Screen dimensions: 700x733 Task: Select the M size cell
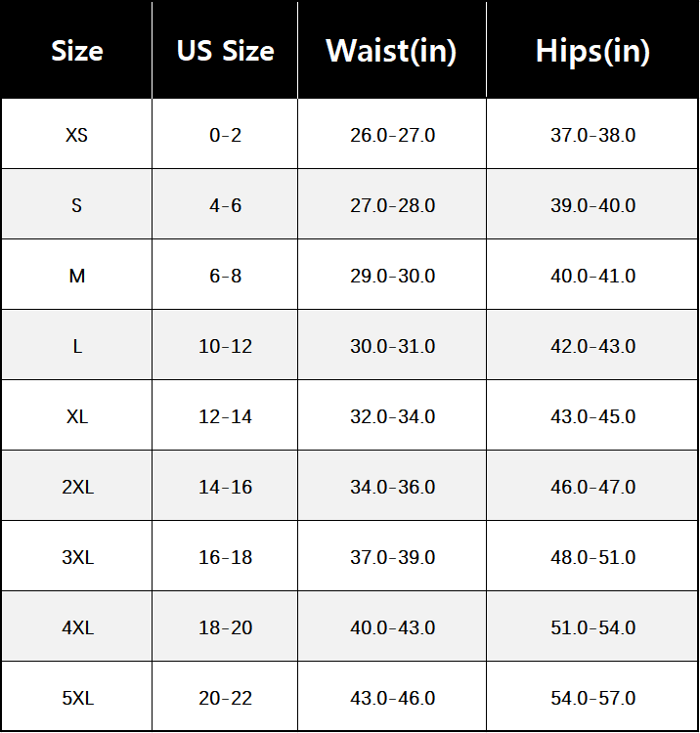(76, 276)
